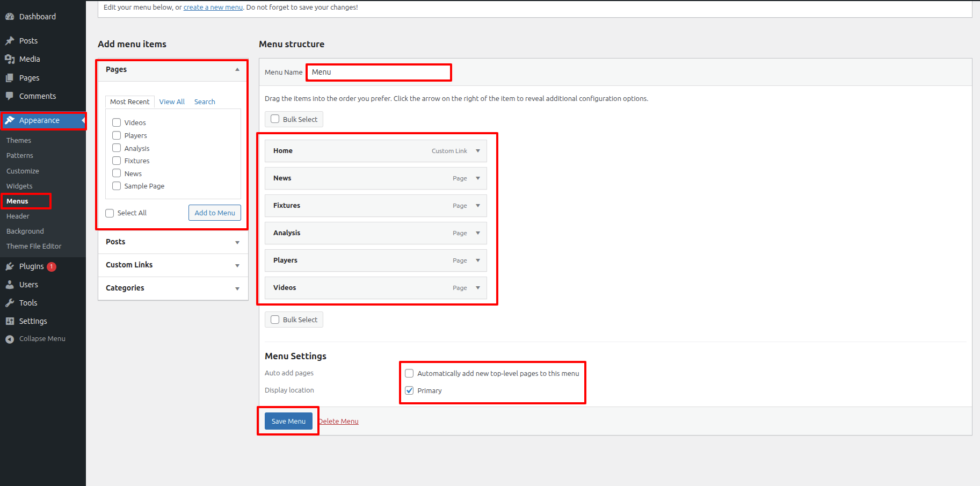Image resolution: width=980 pixels, height=486 pixels.
Task: Click the Posts pushpin icon
Action: 10,41
